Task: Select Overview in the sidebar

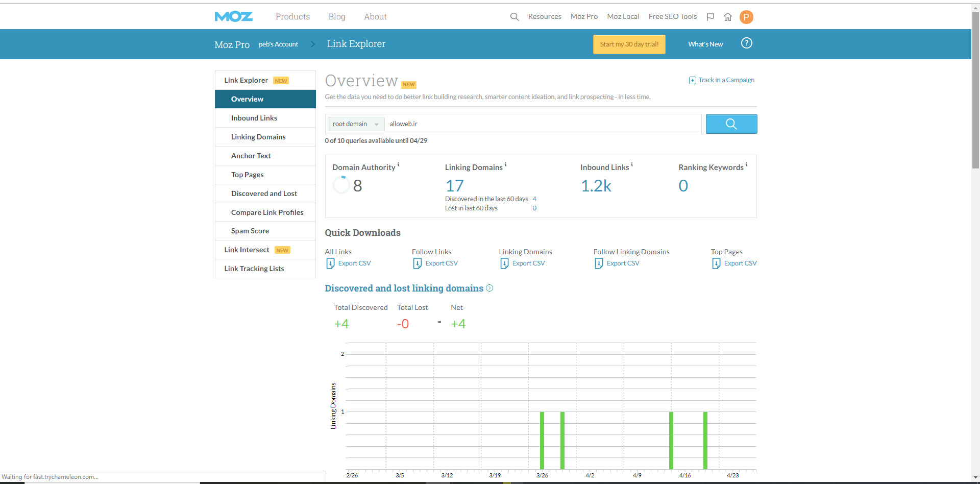Action: click(265, 99)
